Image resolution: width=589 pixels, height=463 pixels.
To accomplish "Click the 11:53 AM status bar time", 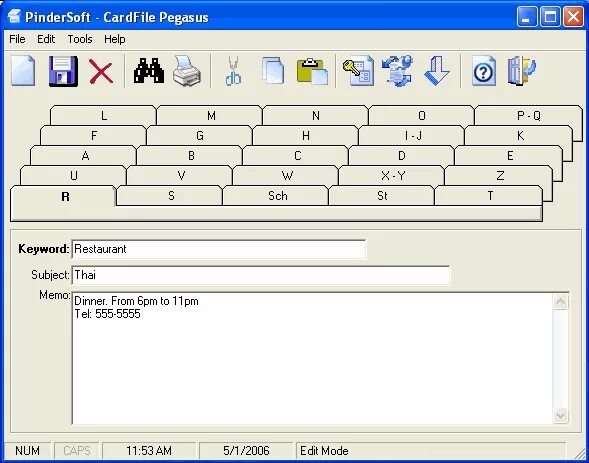I will click(149, 450).
